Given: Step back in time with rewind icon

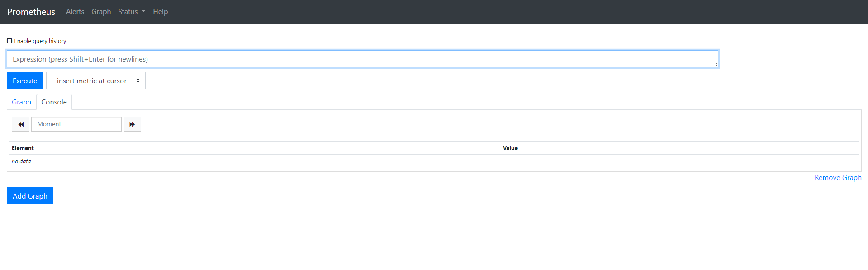Looking at the screenshot, I should click(x=21, y=124).
